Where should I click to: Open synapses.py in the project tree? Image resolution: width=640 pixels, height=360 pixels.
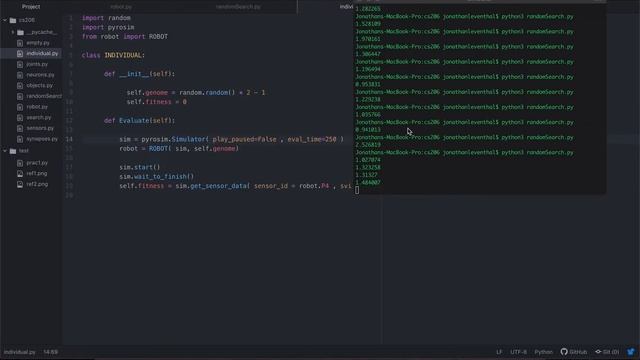pyautogui.click(x=42, y=139)
